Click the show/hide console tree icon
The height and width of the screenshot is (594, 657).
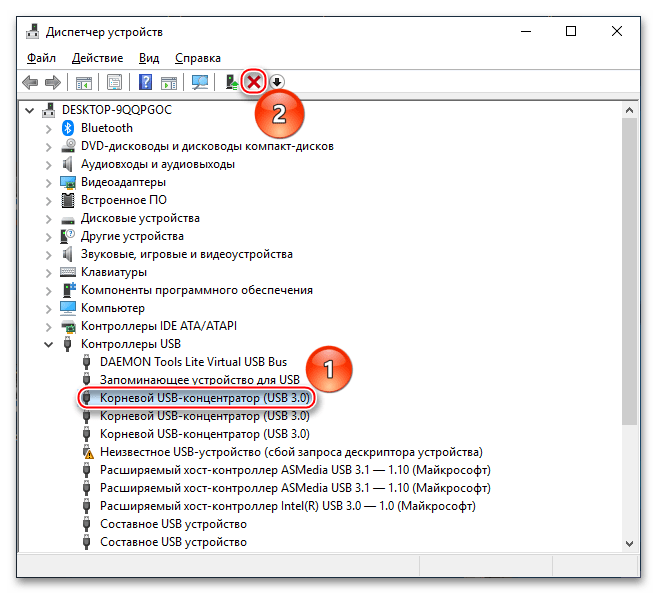point(84,82)
